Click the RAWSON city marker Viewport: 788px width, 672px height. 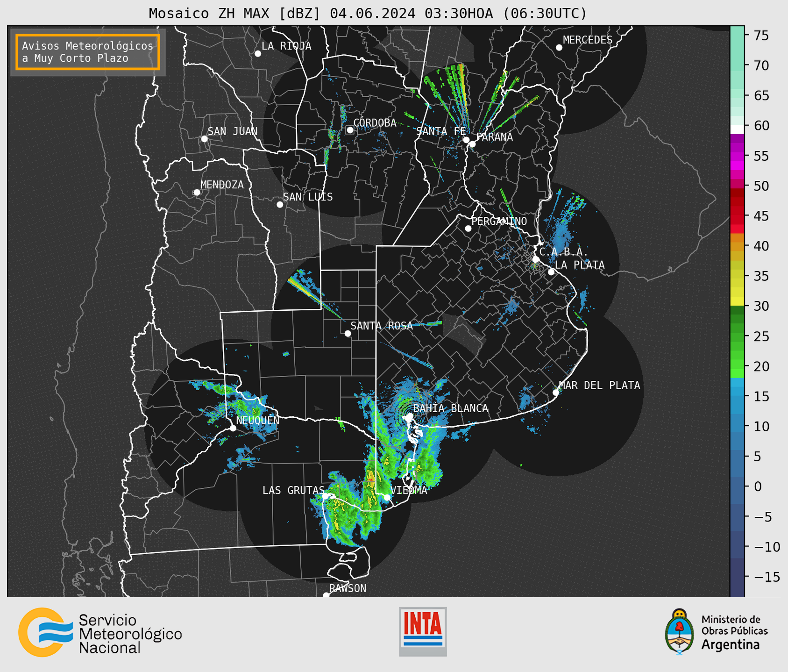tap(326, 595)
